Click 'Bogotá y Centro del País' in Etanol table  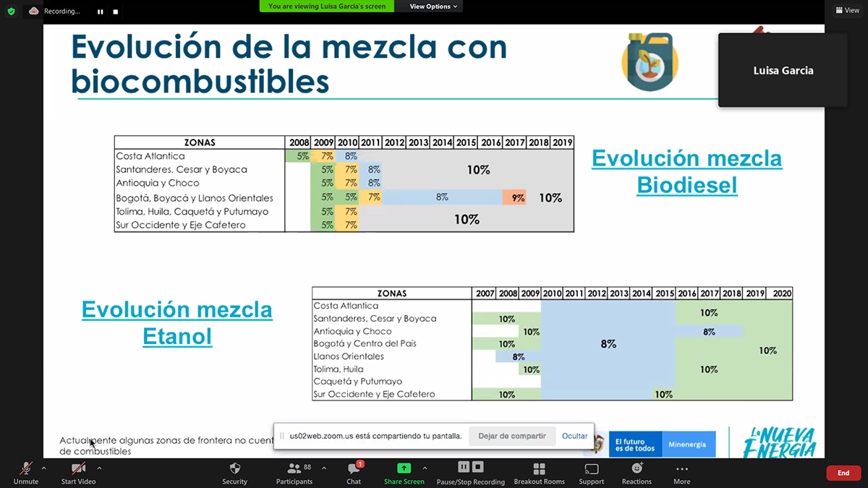(x=365, y=343)
